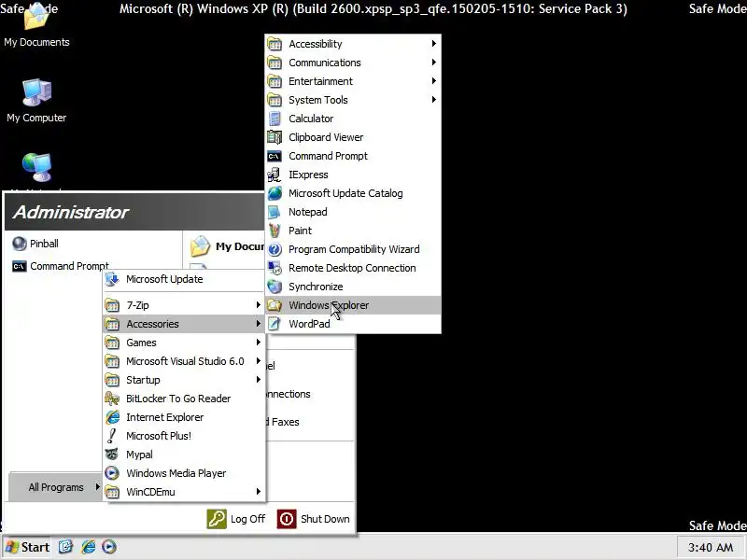Click the Communications folder icon

pyautogui.click(x=275, y=63)
